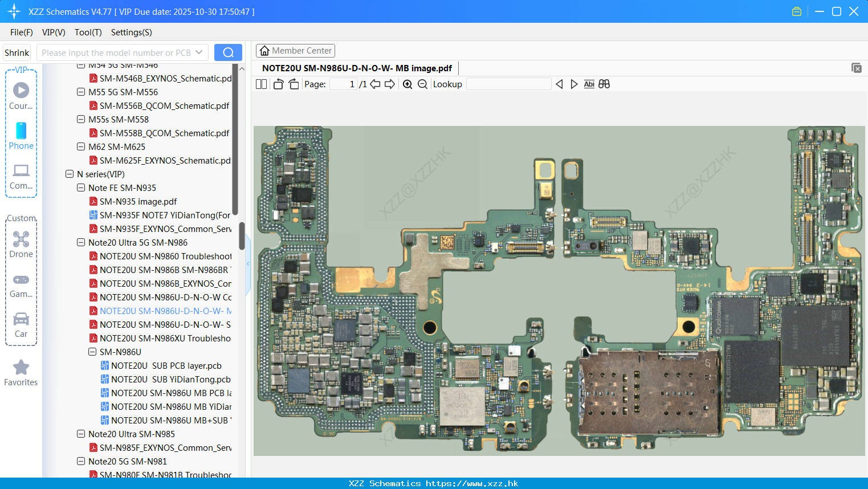Open the model number dropdown arrow
The width and height of the screenshot is (868, 489).
coord(199,52)
